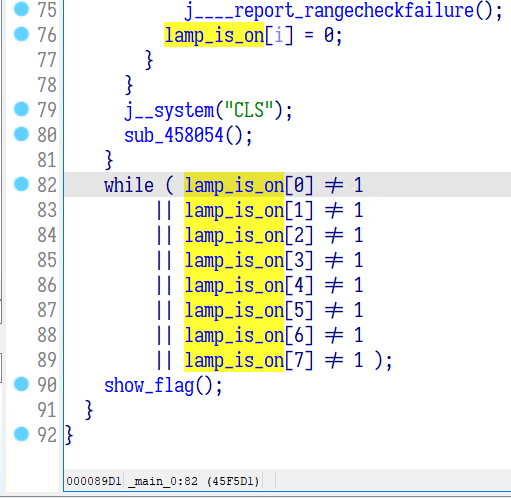Click lamp_is_on[7] on line 89
Viewport: 511px width, 498px height.
click(x=249, y=360)
